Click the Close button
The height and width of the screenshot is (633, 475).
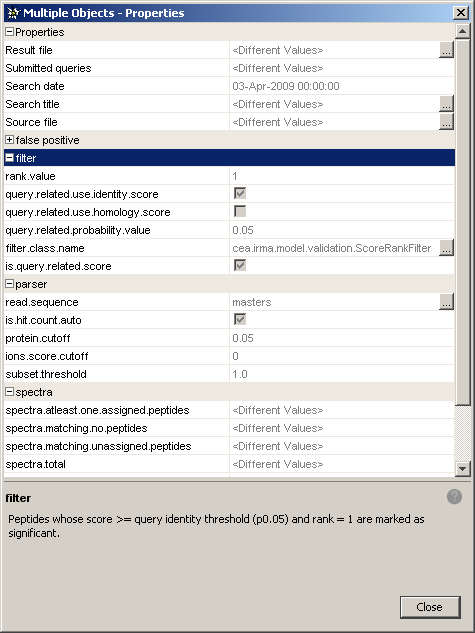(x=430, y=607)
